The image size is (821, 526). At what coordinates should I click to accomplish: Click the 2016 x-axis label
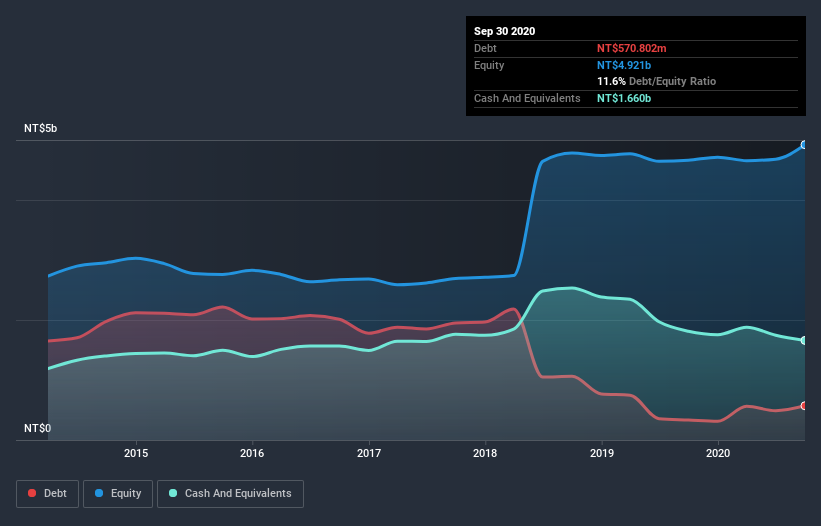pyautogui.click(x=252, y=453)
